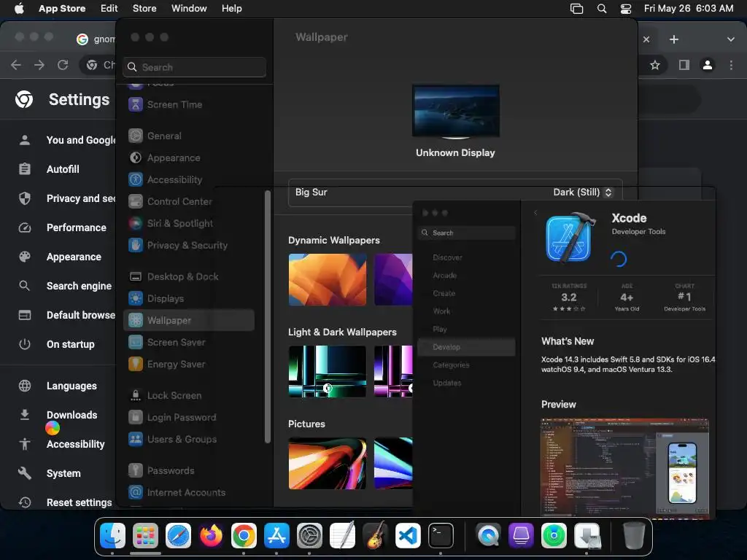Select Categories in App Store sidebar
The height and width of the screenshot is (560, 747).
pos(466,365)
